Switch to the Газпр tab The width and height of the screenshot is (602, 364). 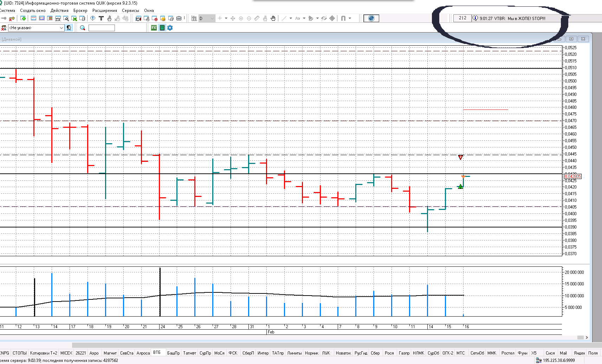[x=404, y=353]
